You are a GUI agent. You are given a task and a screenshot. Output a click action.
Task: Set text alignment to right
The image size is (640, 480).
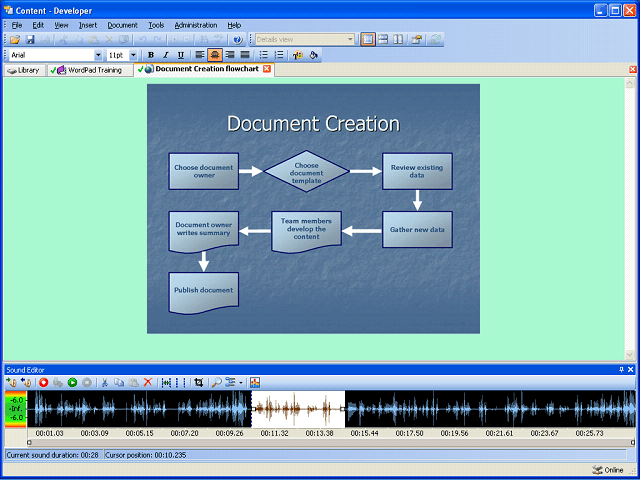point(230,55)
